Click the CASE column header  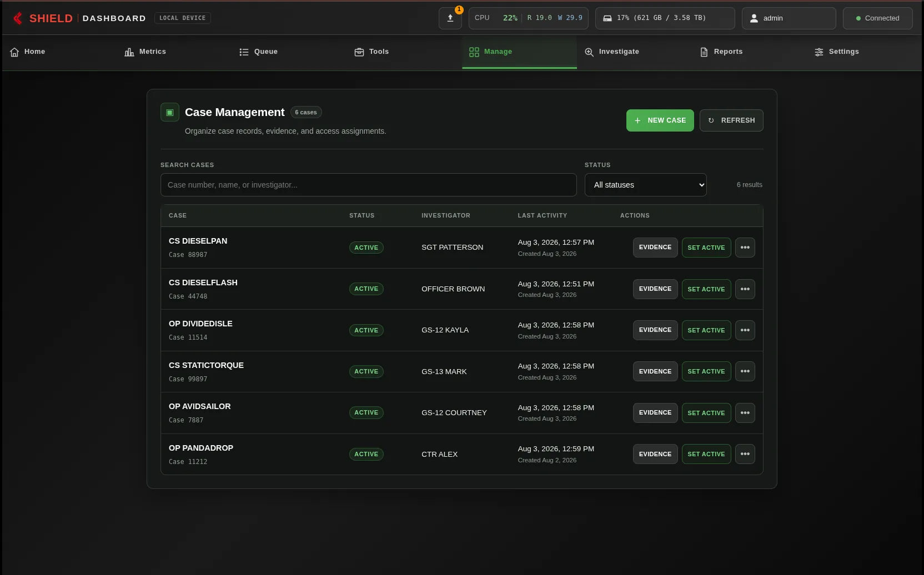[x=178, y=215]
